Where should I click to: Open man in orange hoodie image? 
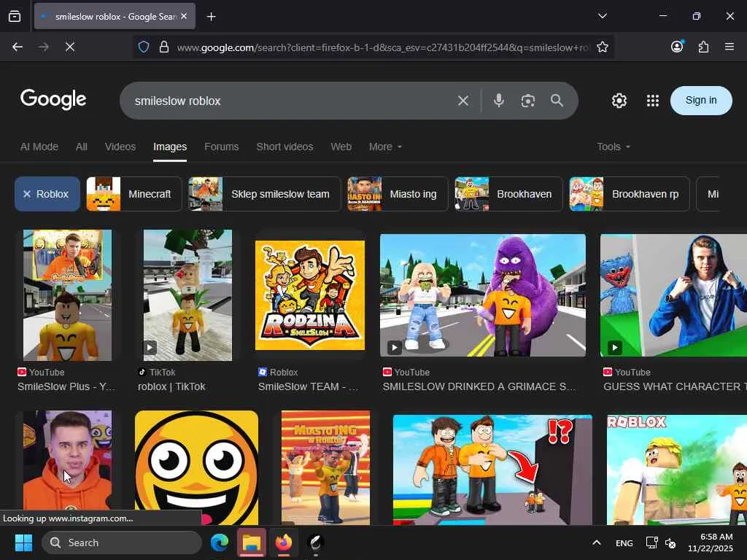[x=68, y=460]
